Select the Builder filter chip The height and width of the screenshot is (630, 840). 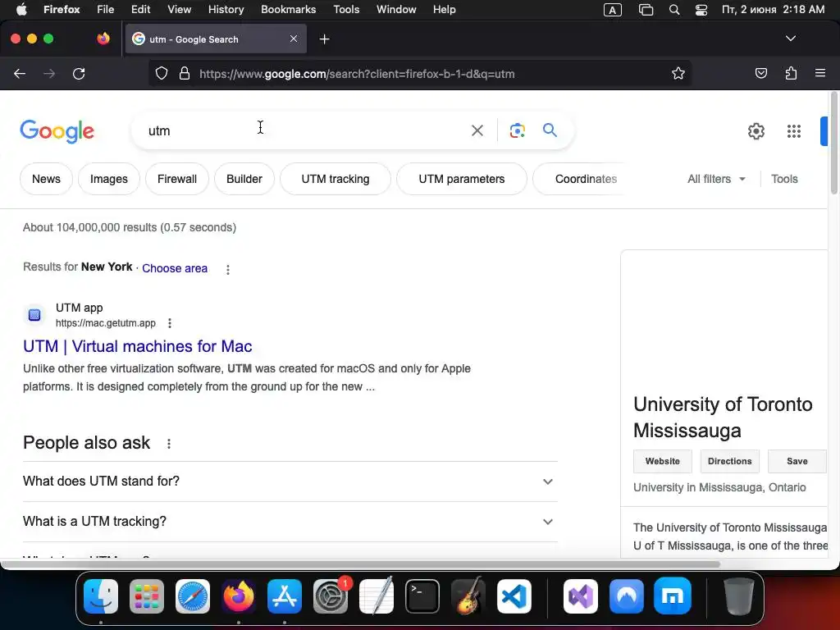click(x=244, y=179)
